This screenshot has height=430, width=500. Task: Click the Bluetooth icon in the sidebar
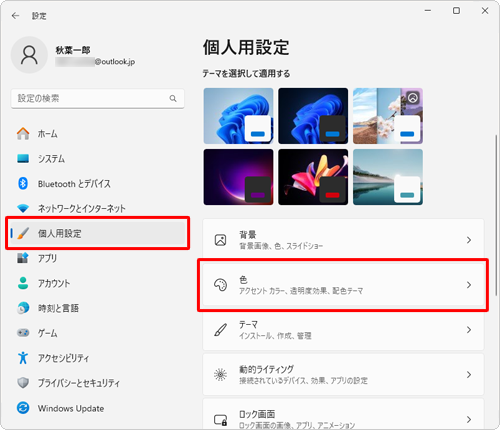[23, 183]
